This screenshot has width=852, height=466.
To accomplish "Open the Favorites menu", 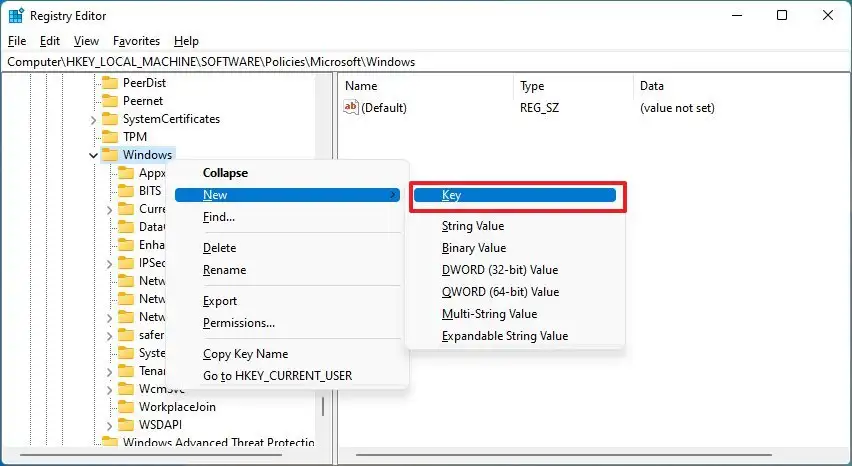I will pos(136,41).
